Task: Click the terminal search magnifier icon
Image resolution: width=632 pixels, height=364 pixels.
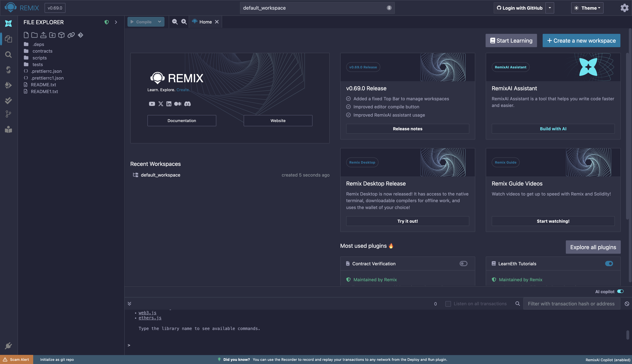Action: tap(518, 304)
